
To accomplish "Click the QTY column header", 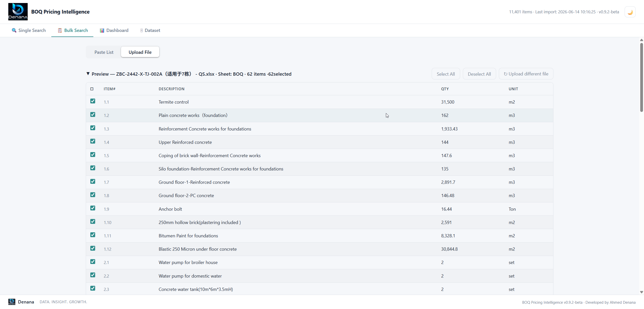I will [x=445, y=89].
